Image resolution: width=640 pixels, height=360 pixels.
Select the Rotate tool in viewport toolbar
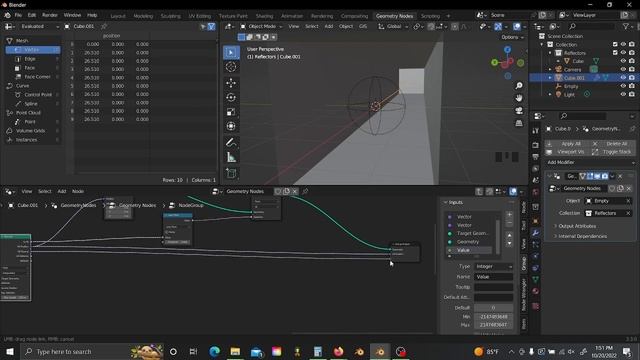click(x=231, y=98)
